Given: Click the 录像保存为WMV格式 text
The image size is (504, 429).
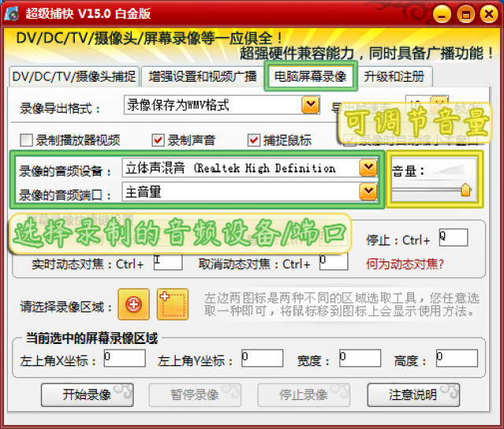Looking at the screenshot, I should click(178, 105).
